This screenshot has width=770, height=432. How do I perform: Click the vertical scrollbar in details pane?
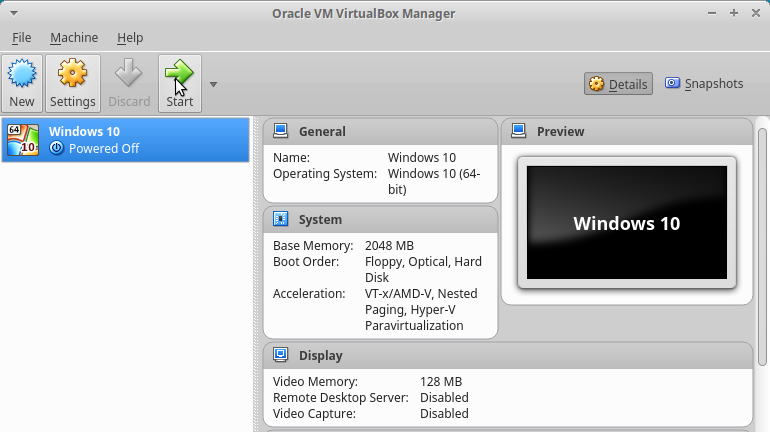point(762,246)
